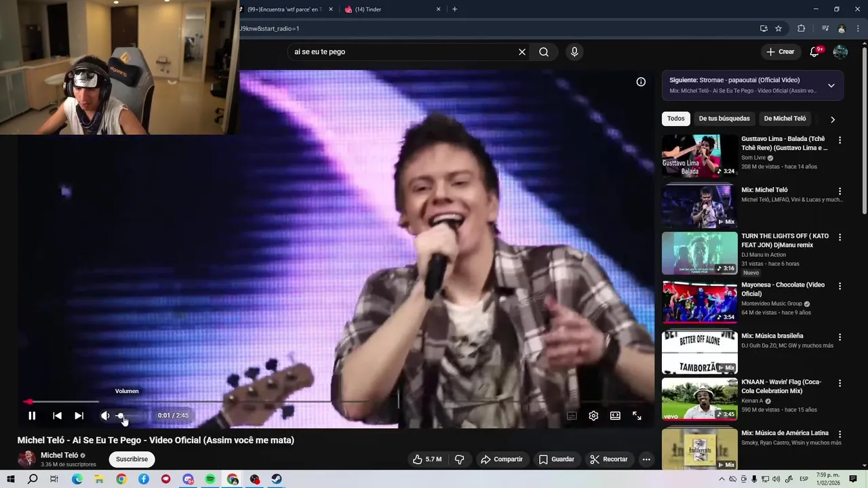
Task: Show more filter chips with arrow
Action: pos(833,119)
